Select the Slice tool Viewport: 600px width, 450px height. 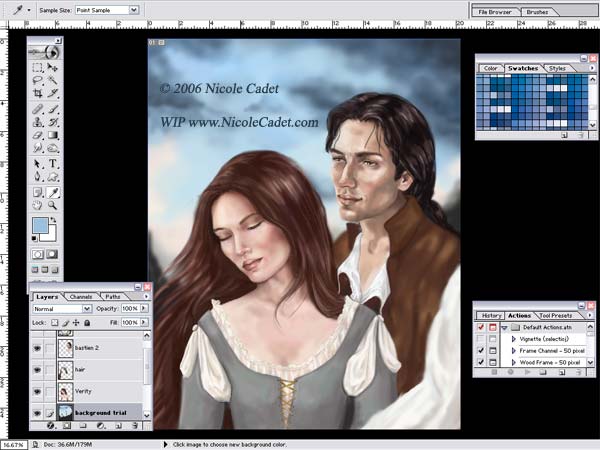pos(52,93)
